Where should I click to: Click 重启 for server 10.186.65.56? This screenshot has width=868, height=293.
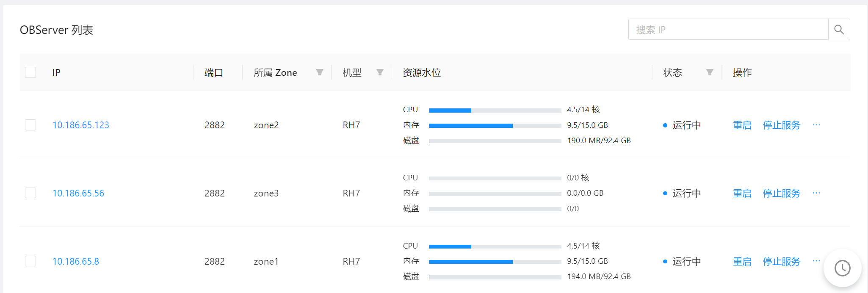pos(742,193)
